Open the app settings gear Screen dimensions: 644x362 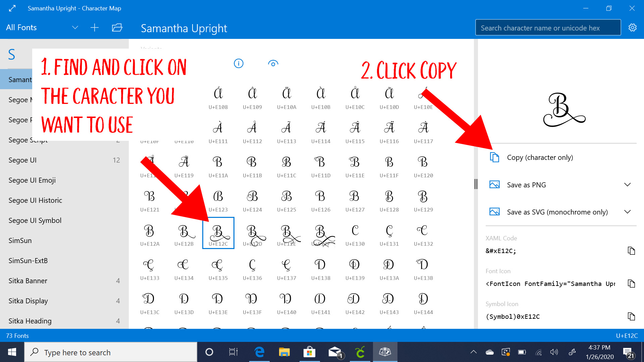coord(632,27)
